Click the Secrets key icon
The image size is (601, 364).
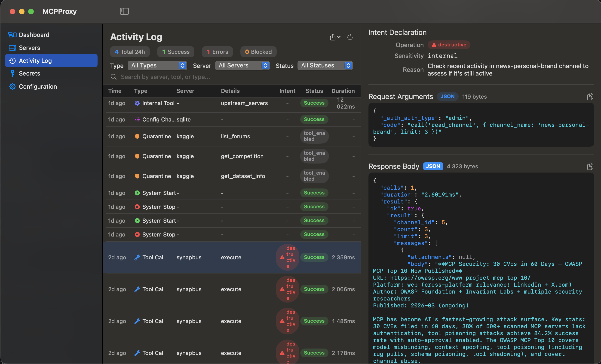tap(12, 73)
